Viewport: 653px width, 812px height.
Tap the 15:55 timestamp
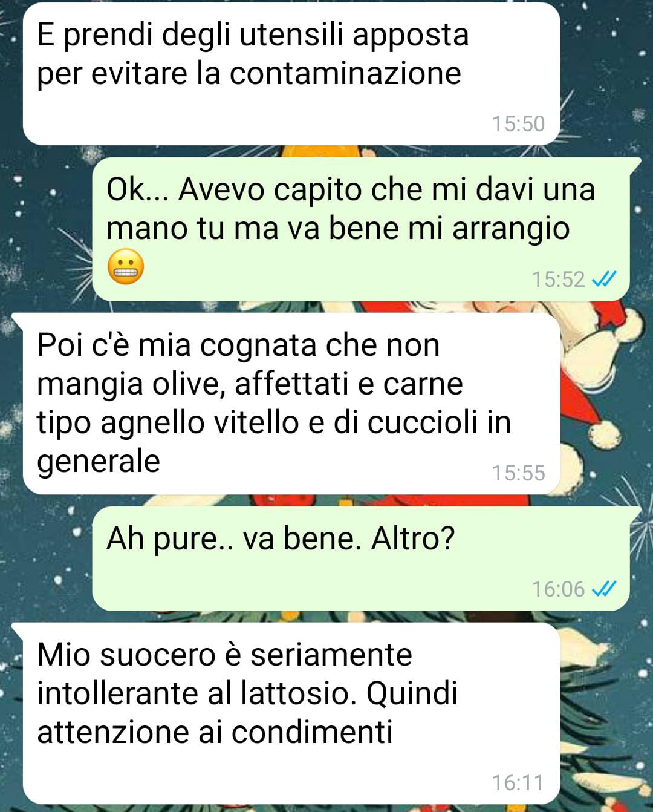pyautogui.click(x=518, y=473)
